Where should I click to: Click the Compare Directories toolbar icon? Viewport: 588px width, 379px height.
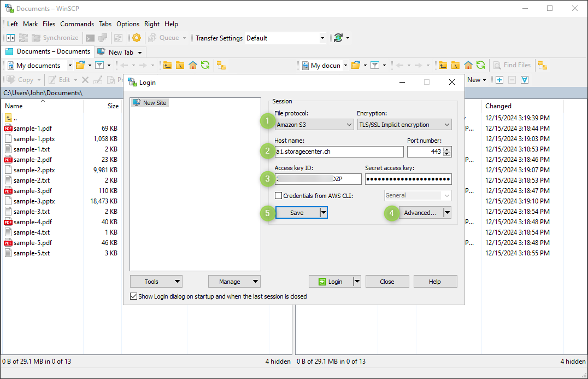coord(11,38)
